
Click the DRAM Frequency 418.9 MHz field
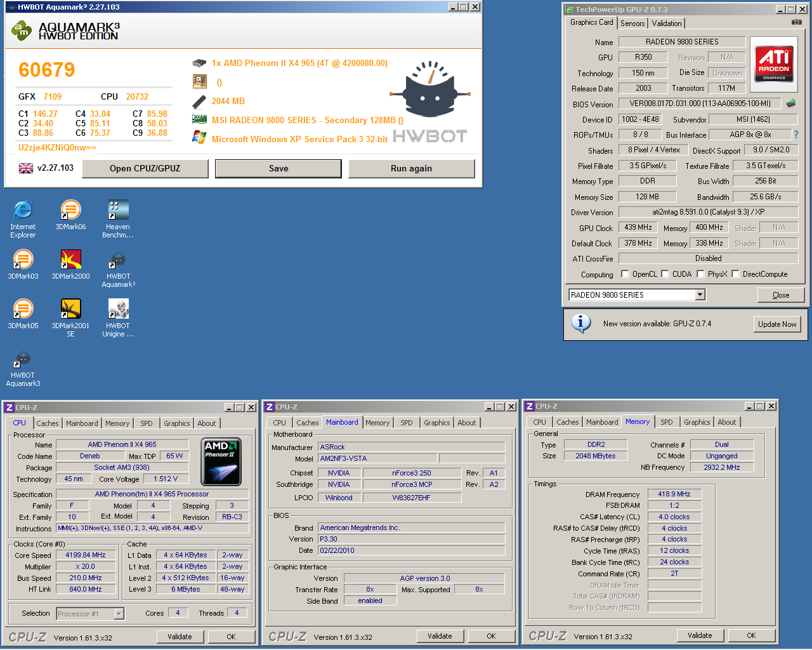click(674, 494)
